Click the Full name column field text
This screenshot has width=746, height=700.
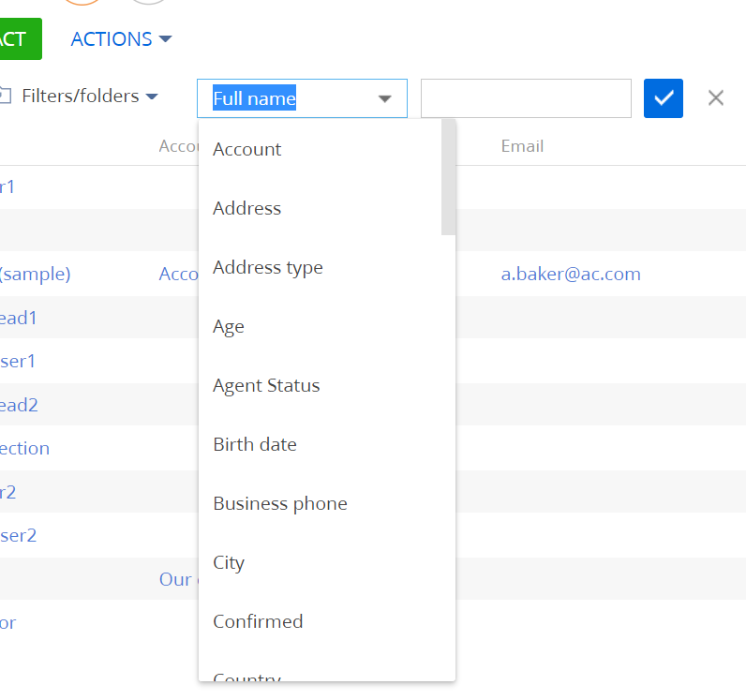click(x=254, y=98)
